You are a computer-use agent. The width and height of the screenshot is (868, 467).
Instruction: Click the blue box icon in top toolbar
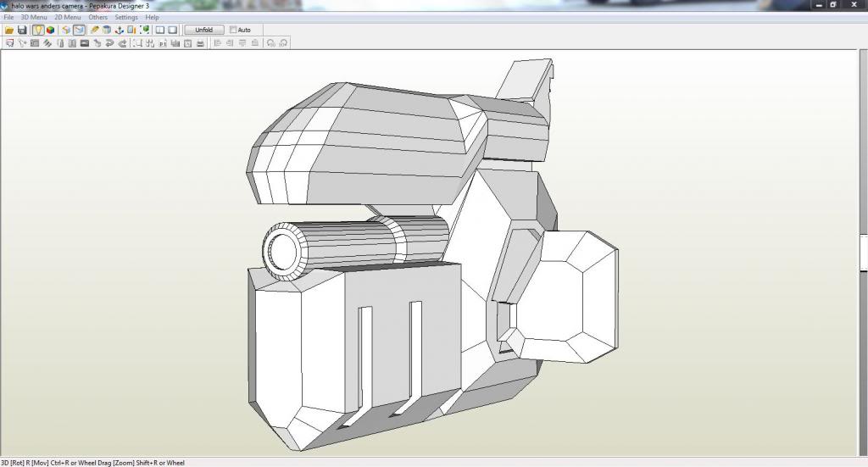107,30
